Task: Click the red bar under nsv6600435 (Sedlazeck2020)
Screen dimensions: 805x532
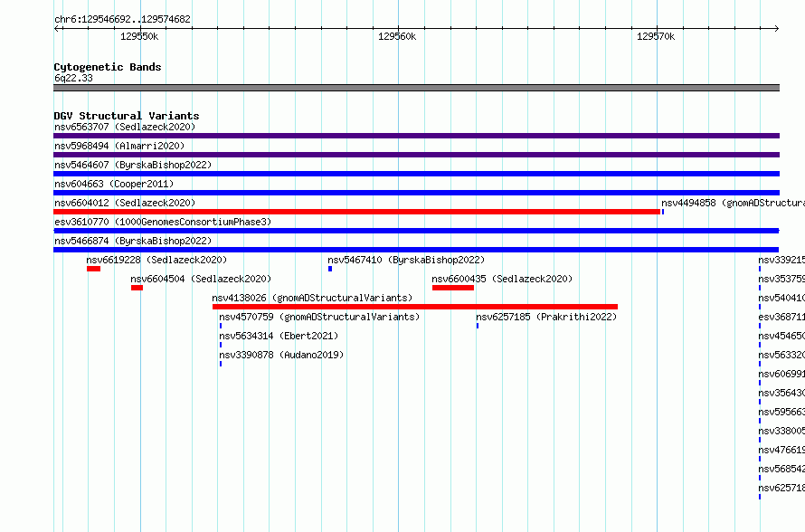Action: pyautogui.click(x=453, y=288)
